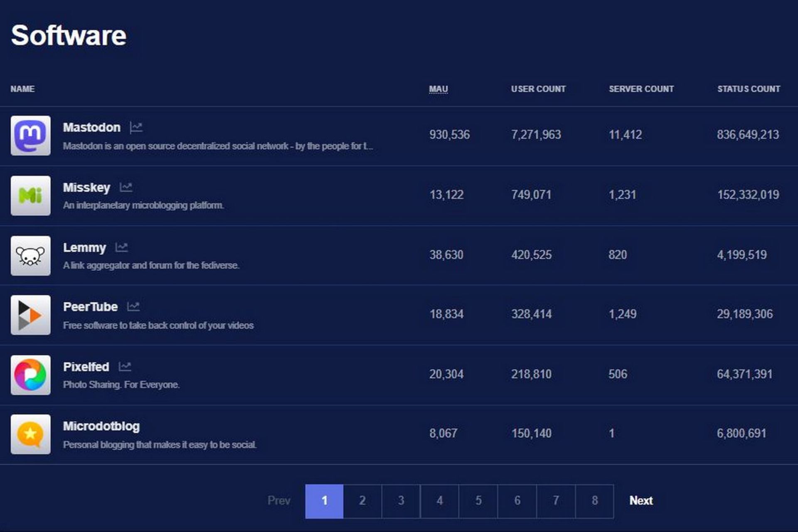Click the USER COUNT column header
798x532 pixels.
(x=538, y=89)
